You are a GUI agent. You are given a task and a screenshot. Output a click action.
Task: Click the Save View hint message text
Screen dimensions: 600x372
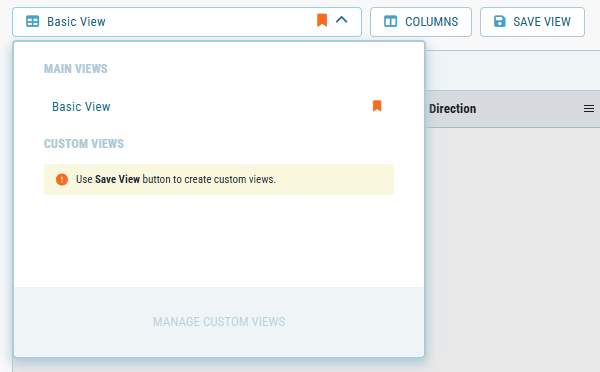pos(176,179)
